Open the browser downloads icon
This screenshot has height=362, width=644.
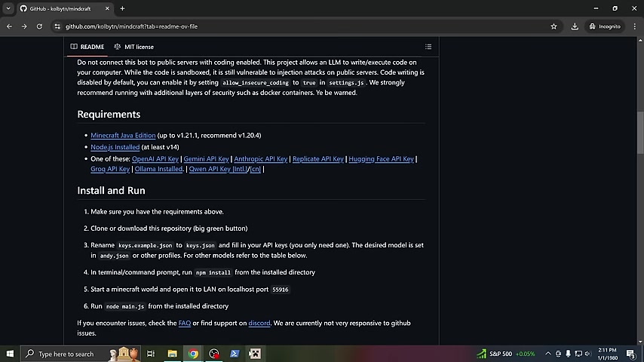click(x=575, y=26)
